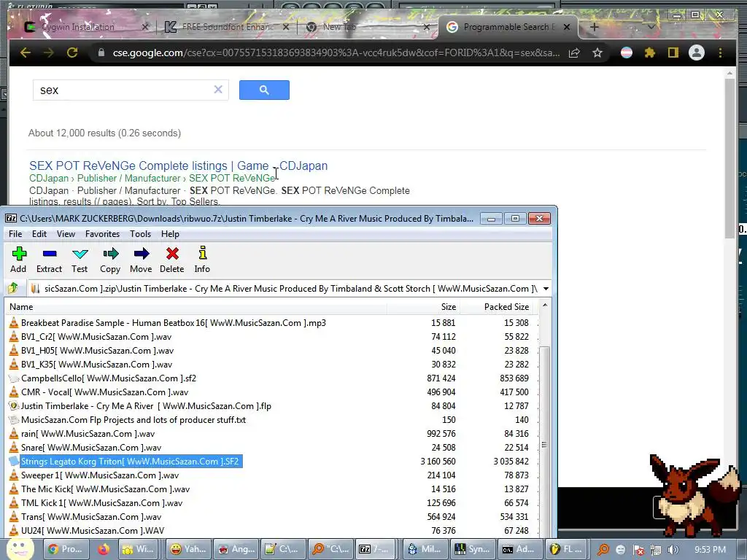This screenshot has width=747, height=560.
Task: Click the Chrome page vertical scrollbar
Action: tap(729, 157)
